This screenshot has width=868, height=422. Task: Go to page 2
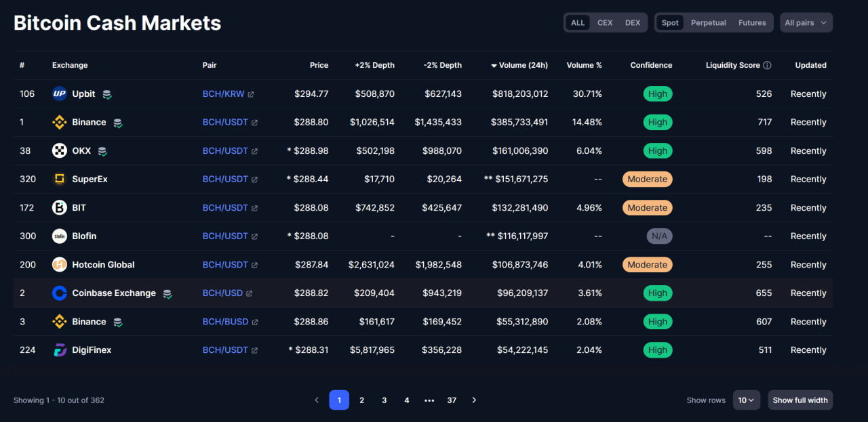(x=361, y=400)
